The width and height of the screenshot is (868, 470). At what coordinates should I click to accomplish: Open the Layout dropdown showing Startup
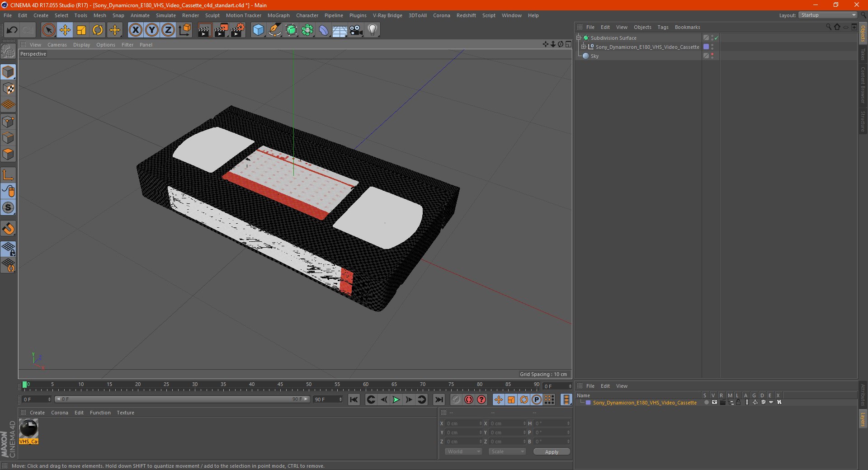(x=828, y=15)
